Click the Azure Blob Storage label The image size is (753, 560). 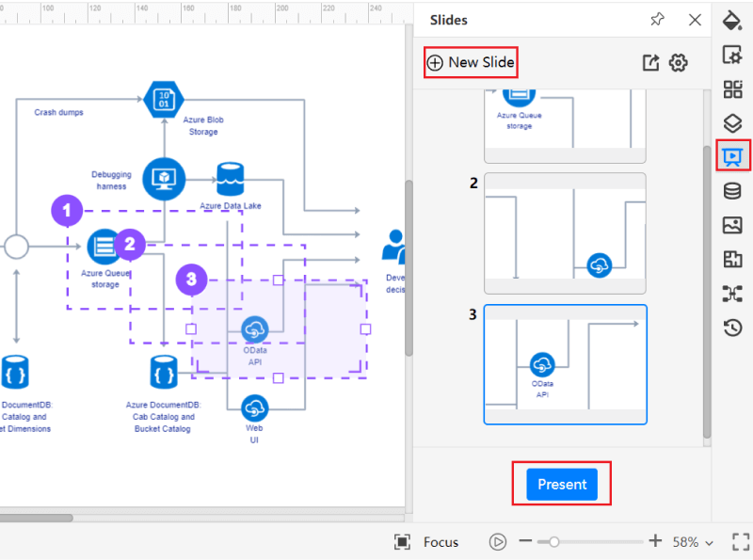click(x=203, y=125)
